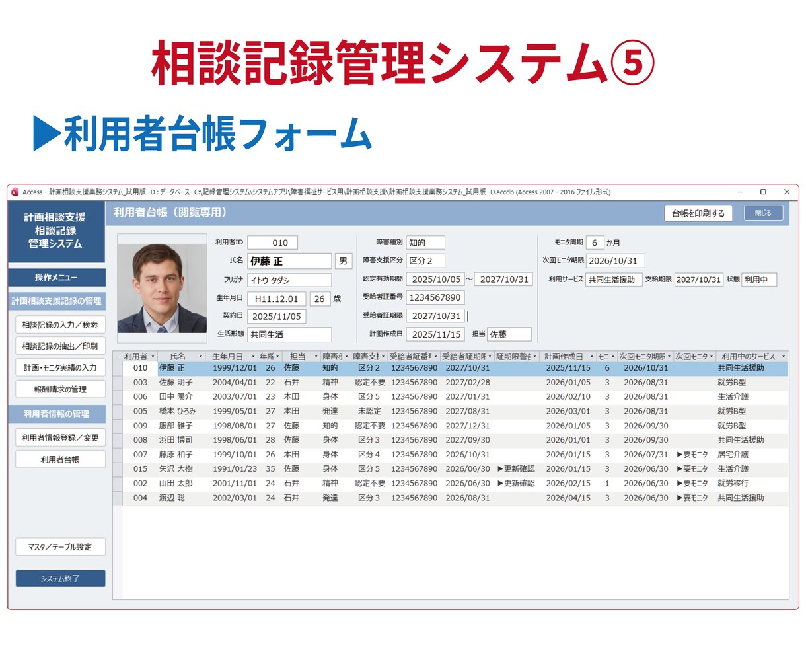Click the 生活形態 field 共同生活
The width and height of the screenshot is (806, 672).
click(x=289, y=334)
